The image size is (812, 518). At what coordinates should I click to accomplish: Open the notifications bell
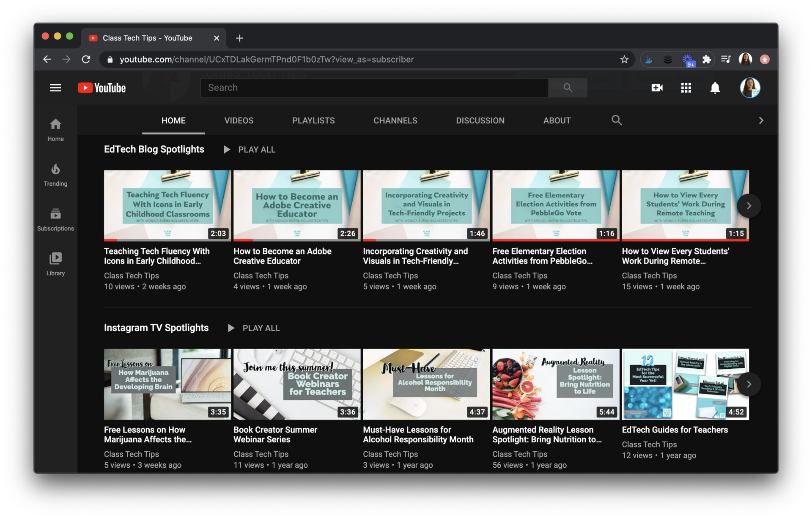(x=715, y=88)
